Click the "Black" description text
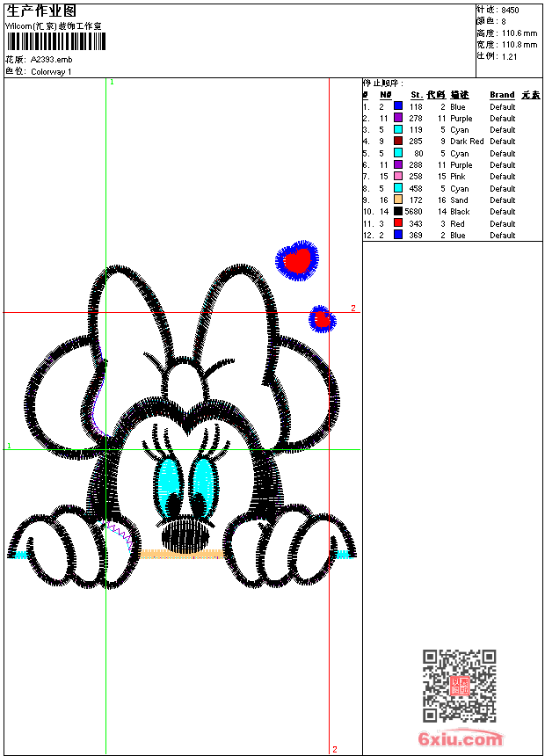This screenshot has height=756, width=545. [460, 212]
